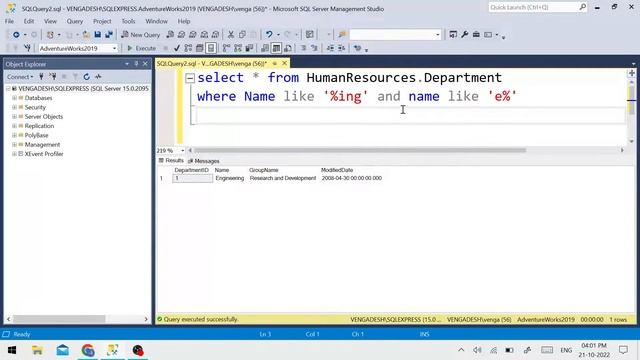This screenshot has height=360, width=640.
Task: Open Chrome from the taskbar
Action: point(88,350)
